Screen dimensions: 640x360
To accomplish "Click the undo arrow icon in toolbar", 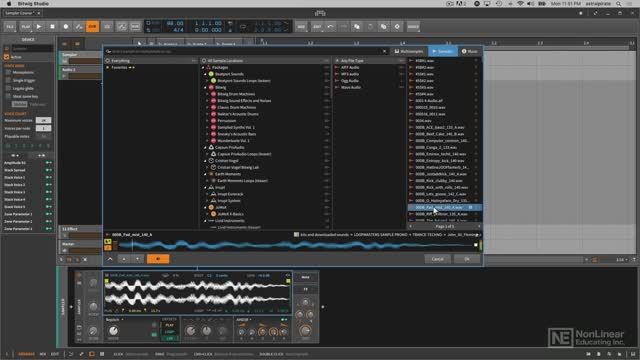I will [330, 27].
